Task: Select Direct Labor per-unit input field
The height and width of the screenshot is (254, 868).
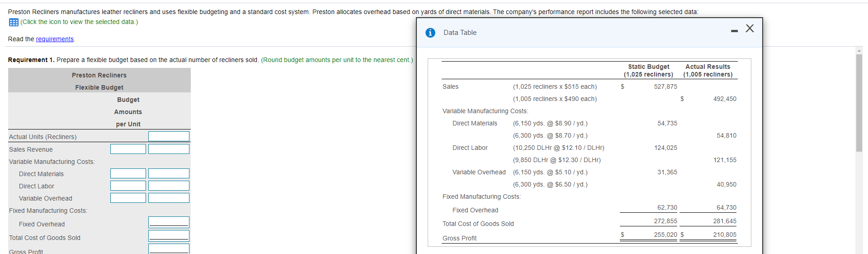Action: point(128,186)
